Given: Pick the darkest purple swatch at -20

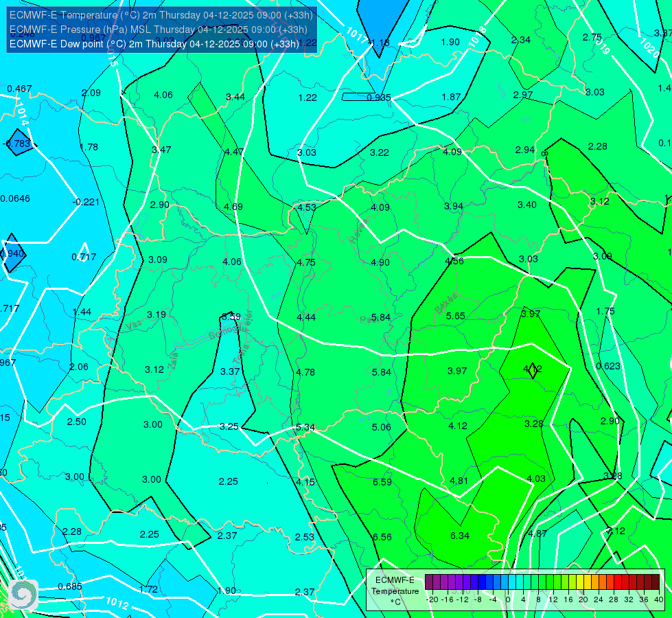Looking at the screenshot, I should [429, 582].
